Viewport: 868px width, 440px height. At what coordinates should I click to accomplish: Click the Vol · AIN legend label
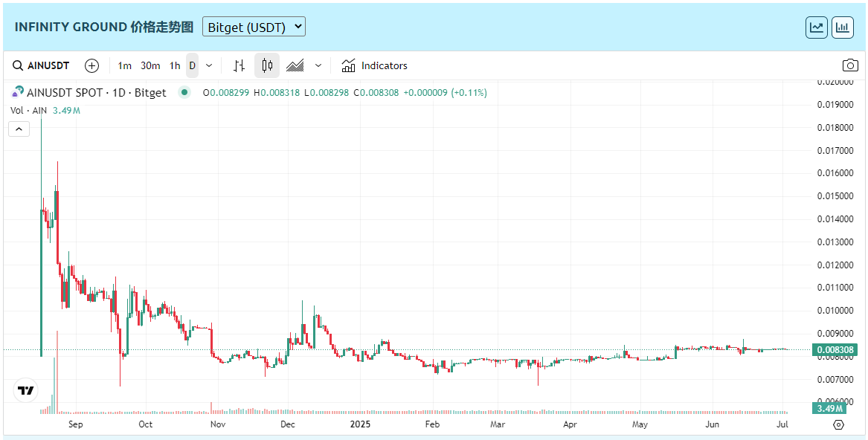[x=29, y=111]
